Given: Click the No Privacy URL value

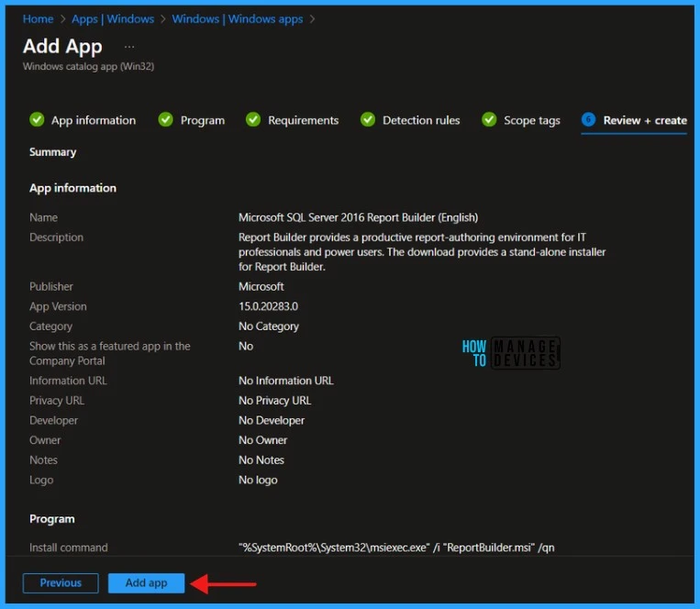Looking at the screenshot, I should [274, 401].
